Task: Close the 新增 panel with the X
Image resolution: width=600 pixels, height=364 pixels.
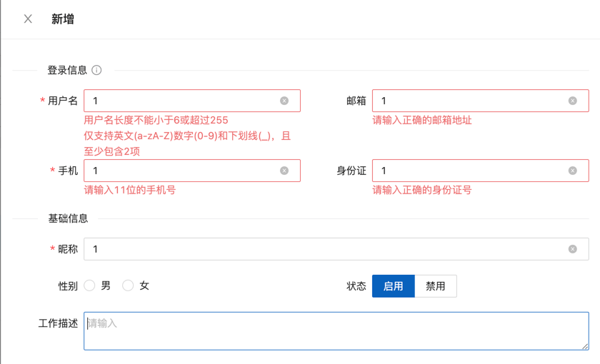Action: click(28, 19)
